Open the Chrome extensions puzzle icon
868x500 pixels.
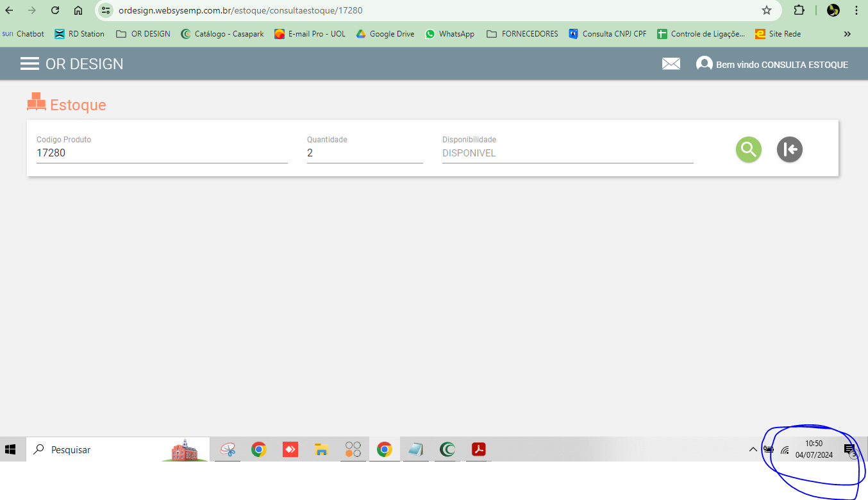click(799, 10)
